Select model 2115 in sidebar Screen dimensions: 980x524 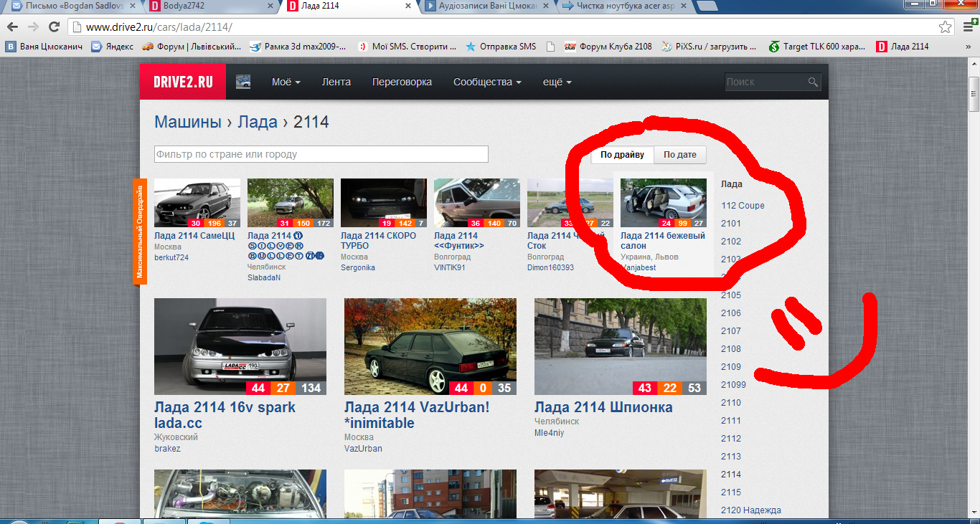(731, 492)
